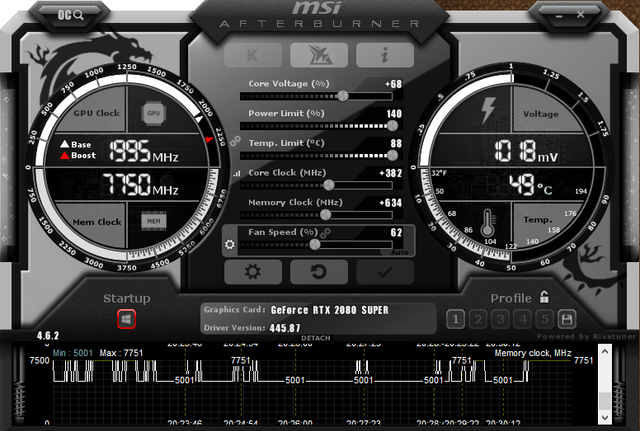Toggle the Windows startup icon
The width and height of the screenshot is (640, 431).
click(x=126, y=319)
